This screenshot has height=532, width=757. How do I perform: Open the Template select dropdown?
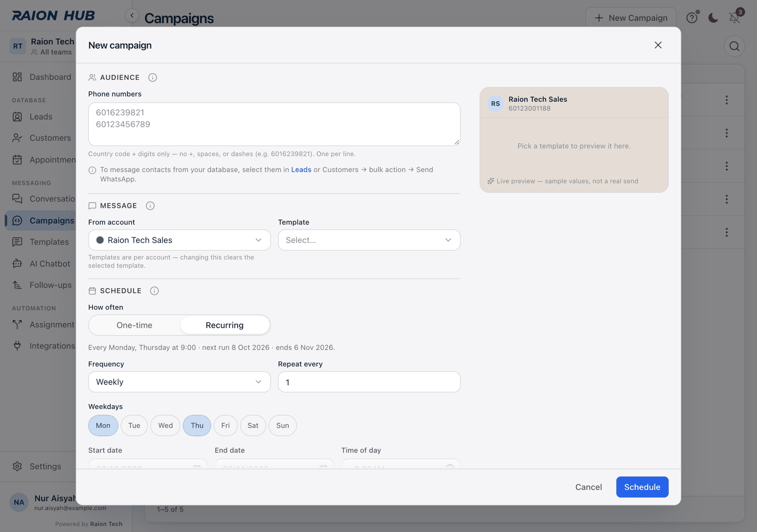point(369,240)
